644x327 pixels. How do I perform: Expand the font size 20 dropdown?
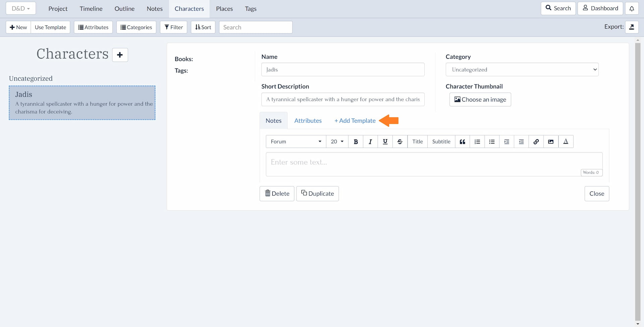pyautogui.click(x=337, y=142)
